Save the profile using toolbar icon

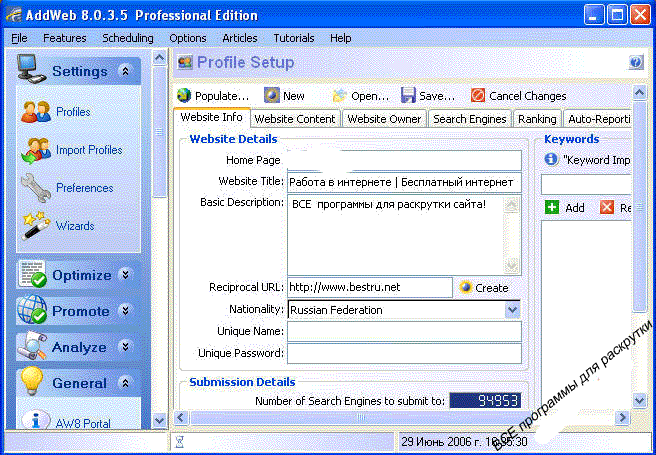(x=409, y=96)
